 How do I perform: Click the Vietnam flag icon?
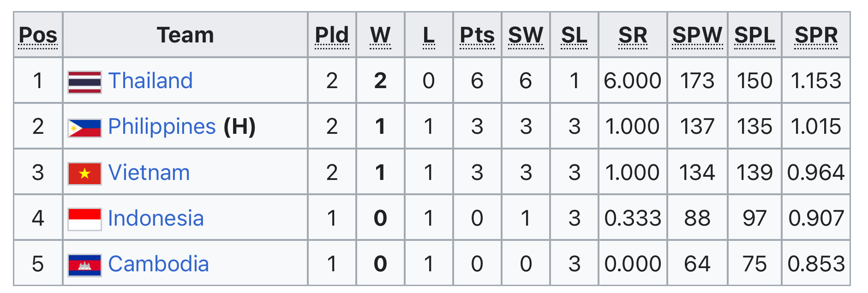[x=84, y=173]
